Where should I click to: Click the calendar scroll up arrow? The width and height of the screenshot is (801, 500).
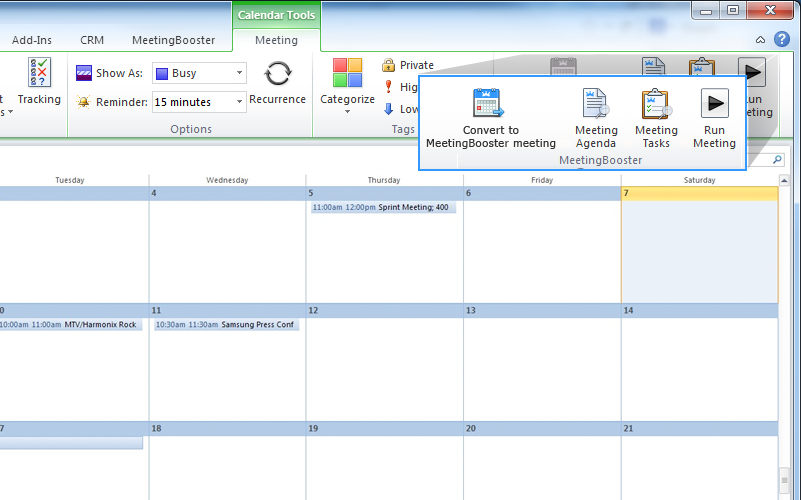click(x=784, y=180)
